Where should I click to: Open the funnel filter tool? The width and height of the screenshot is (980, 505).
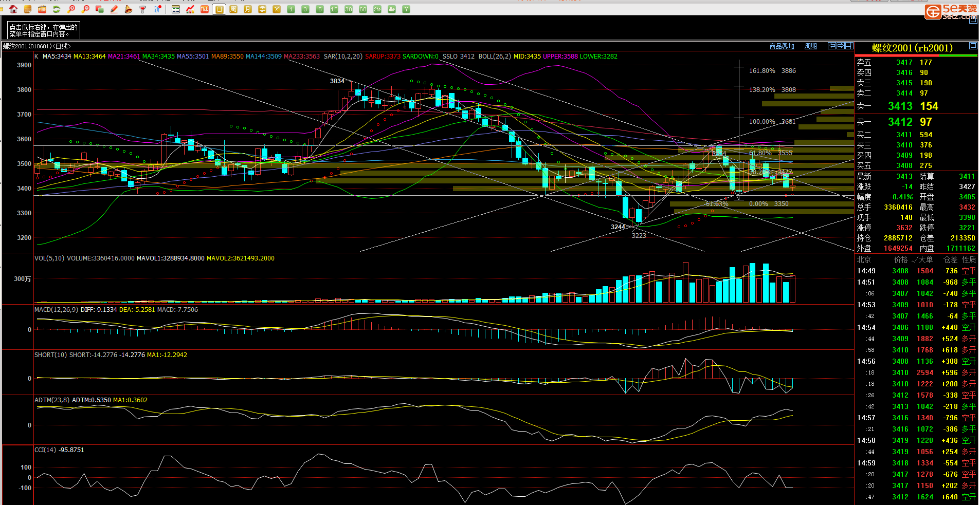[143, 9]
